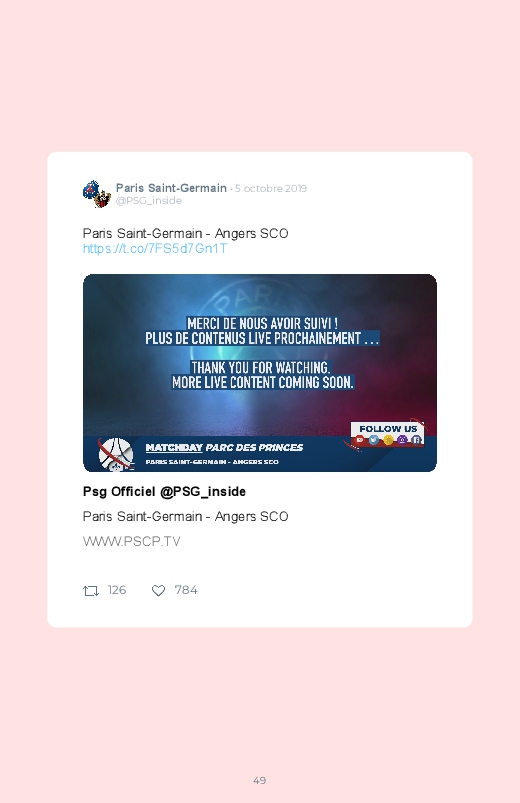Click the Twitter bird icon under Follow Us
520x803 pixels.
point(374,440)
